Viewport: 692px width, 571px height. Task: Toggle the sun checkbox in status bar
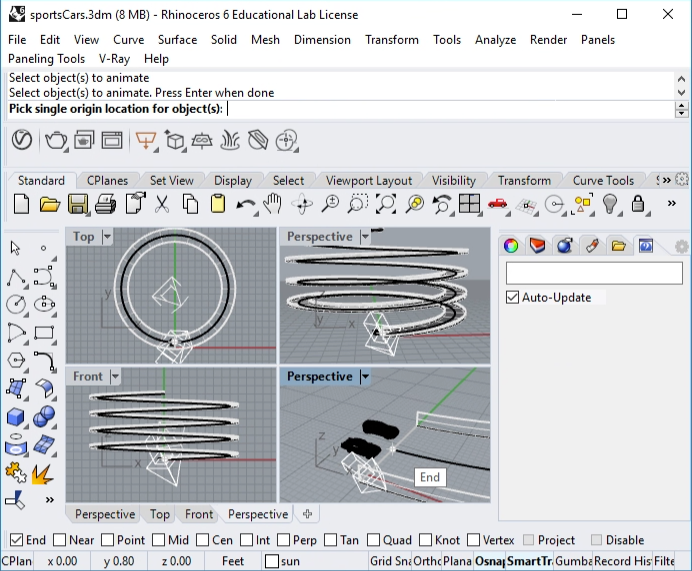tap(272, 561)
